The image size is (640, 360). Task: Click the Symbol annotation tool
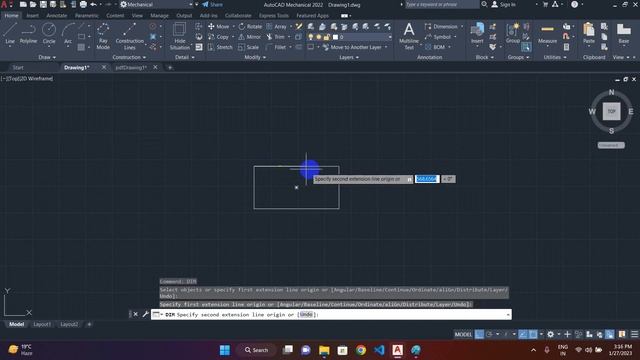click(438, 37)
